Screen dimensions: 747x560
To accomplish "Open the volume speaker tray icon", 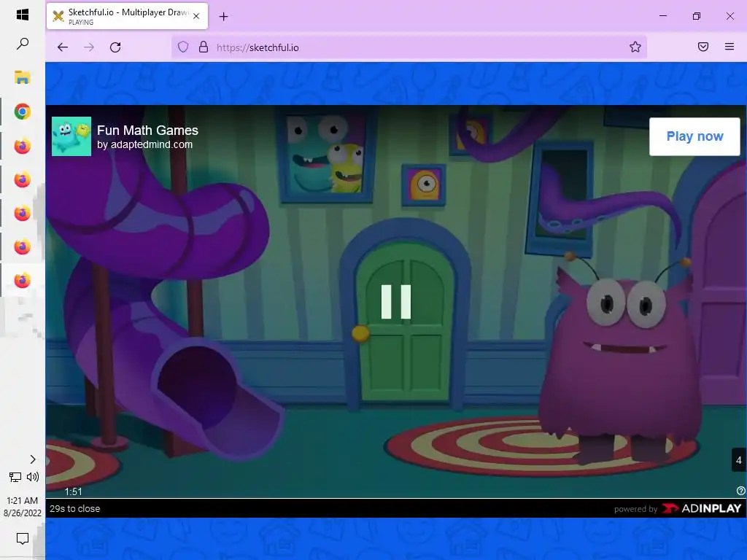I will [x=33, y=477].
